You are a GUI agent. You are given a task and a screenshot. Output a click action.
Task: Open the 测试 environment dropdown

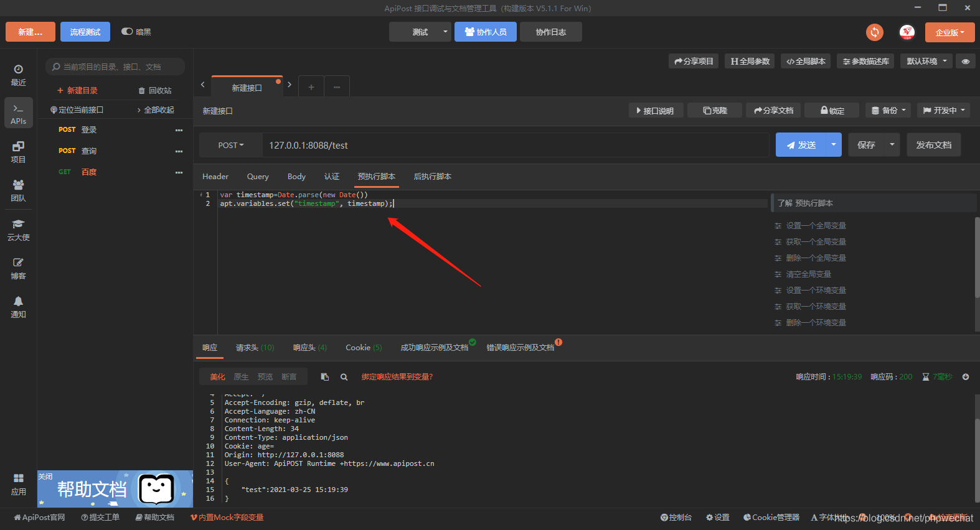pos(420,32)
